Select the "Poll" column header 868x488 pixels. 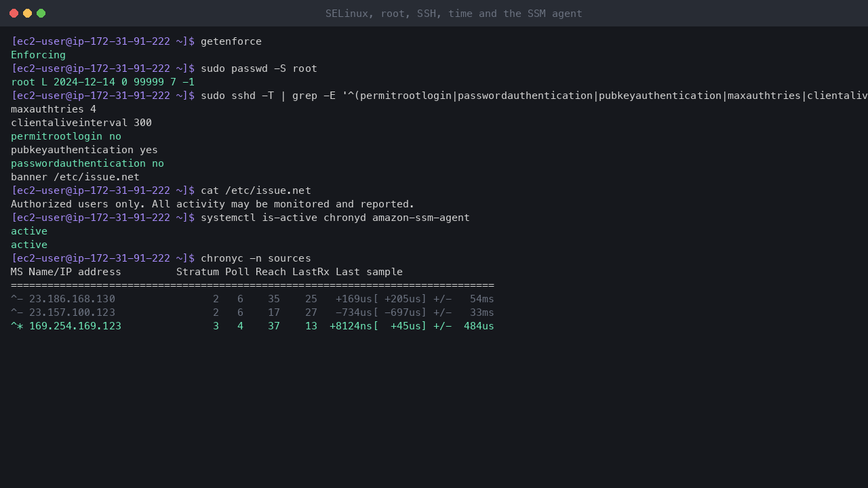237,272
